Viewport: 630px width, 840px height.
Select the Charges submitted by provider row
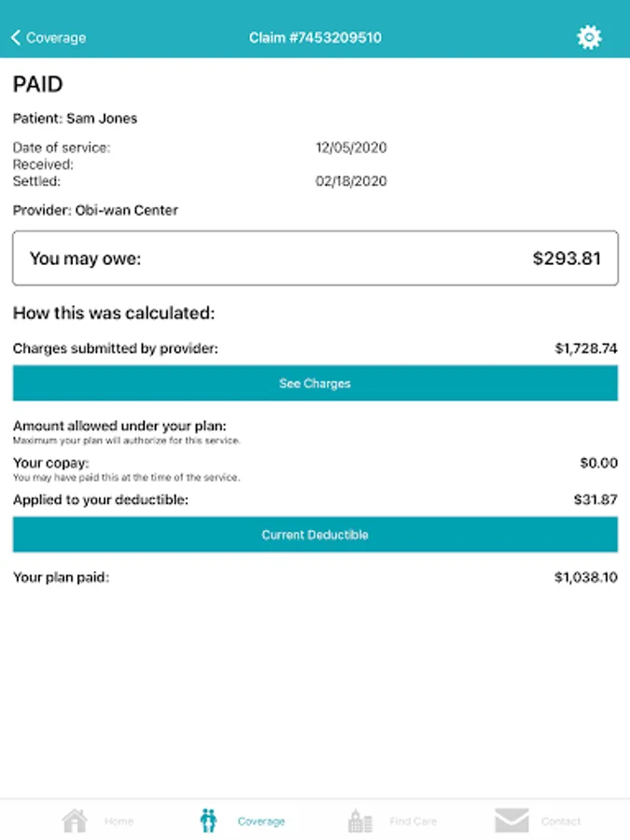(315, 348)
